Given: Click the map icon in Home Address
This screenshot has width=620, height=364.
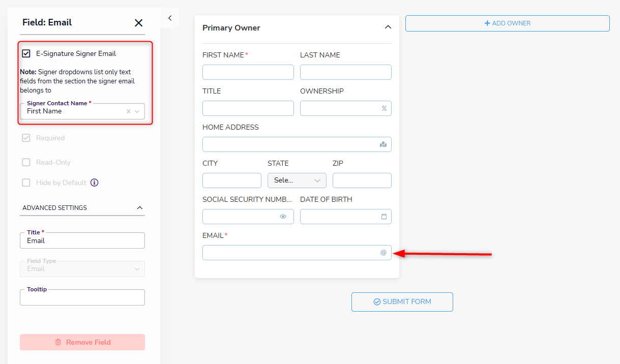Looking at the screenshot, I should [x=383, y=144].
